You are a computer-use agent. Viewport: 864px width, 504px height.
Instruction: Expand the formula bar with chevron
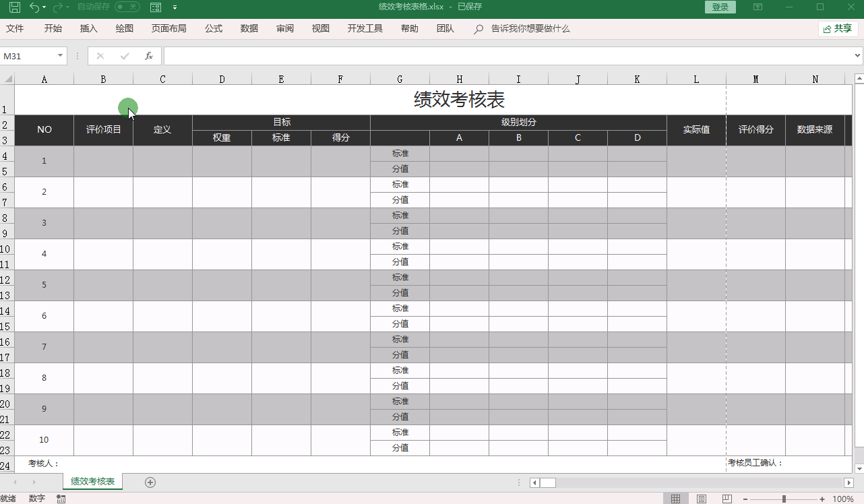pyautogui.click(x=858, y=56)
